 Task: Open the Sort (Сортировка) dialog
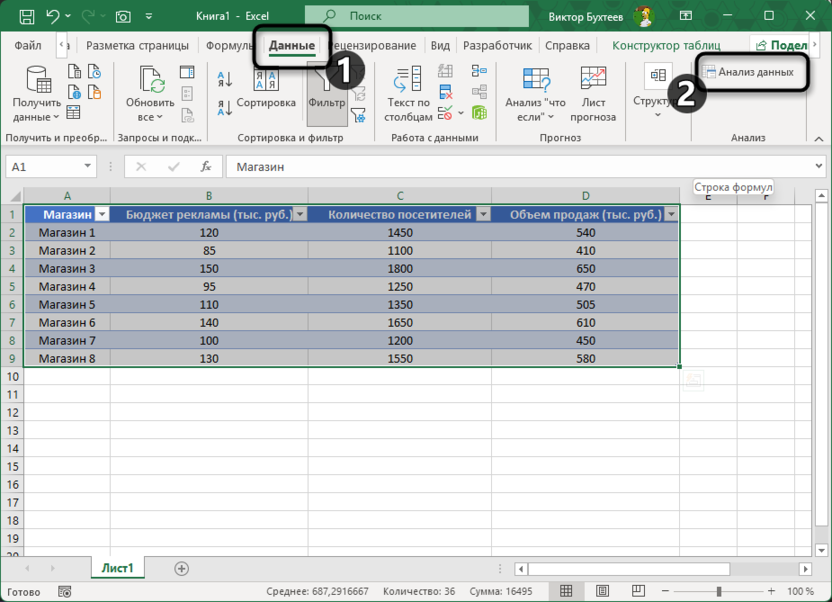tap(266, 84)
